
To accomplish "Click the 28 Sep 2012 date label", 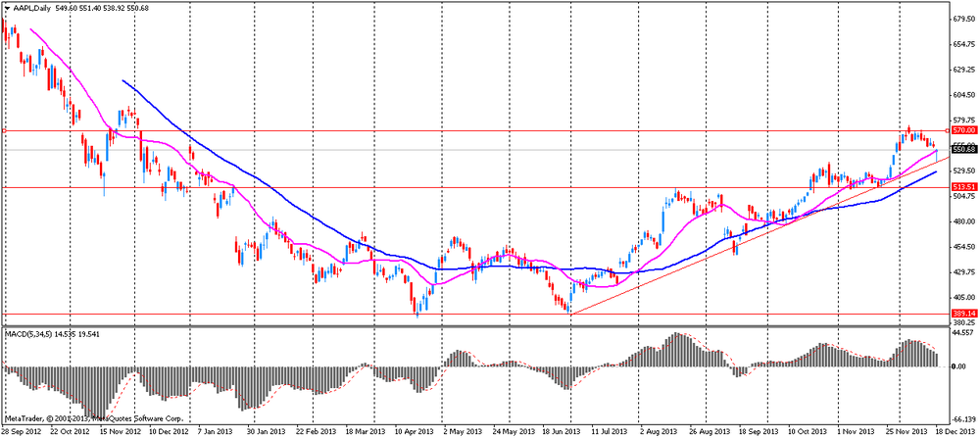I will 20,432.
